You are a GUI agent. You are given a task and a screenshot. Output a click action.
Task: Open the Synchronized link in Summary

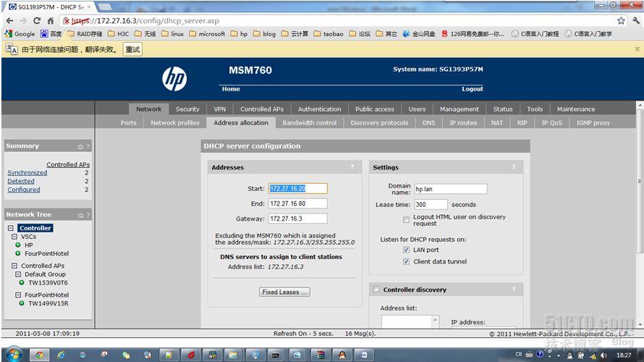(27, 172)
